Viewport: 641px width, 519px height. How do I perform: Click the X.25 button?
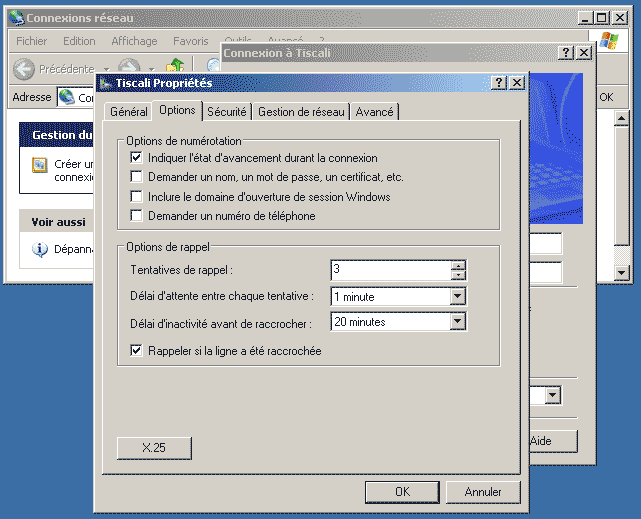tap(154, 448)
